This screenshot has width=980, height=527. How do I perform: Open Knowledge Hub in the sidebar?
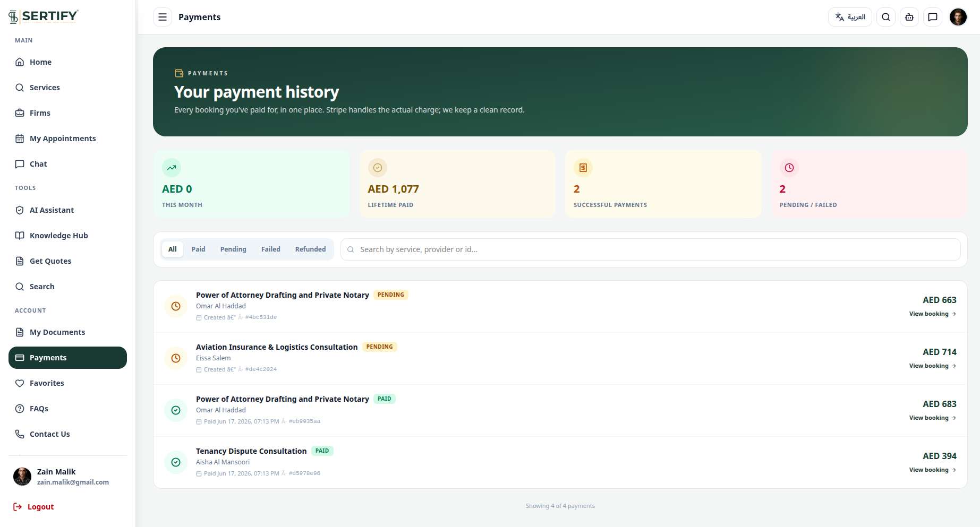point(67,236)
